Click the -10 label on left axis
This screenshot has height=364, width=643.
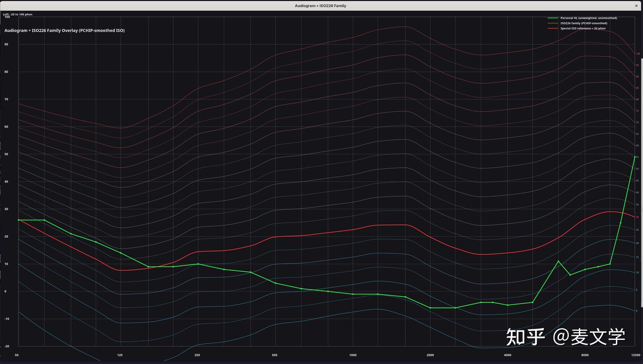tap(6, 319)
